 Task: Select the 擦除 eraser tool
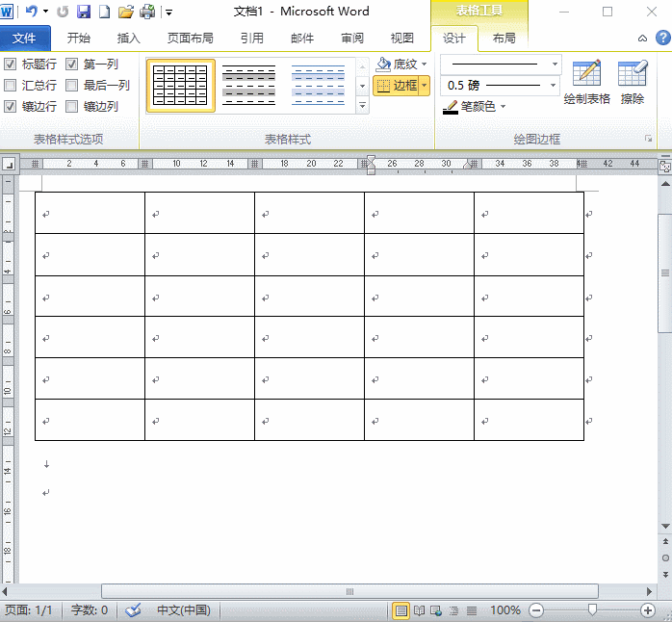pyautogui.click(x=633, y=82)
